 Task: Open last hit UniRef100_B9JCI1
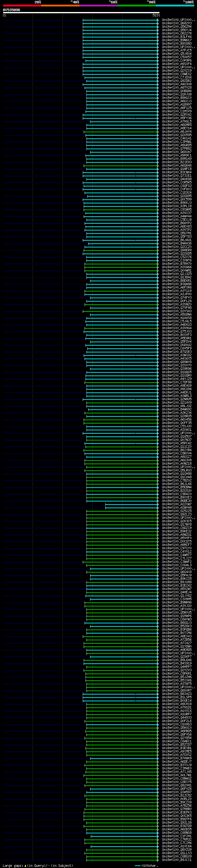[177, 860]
